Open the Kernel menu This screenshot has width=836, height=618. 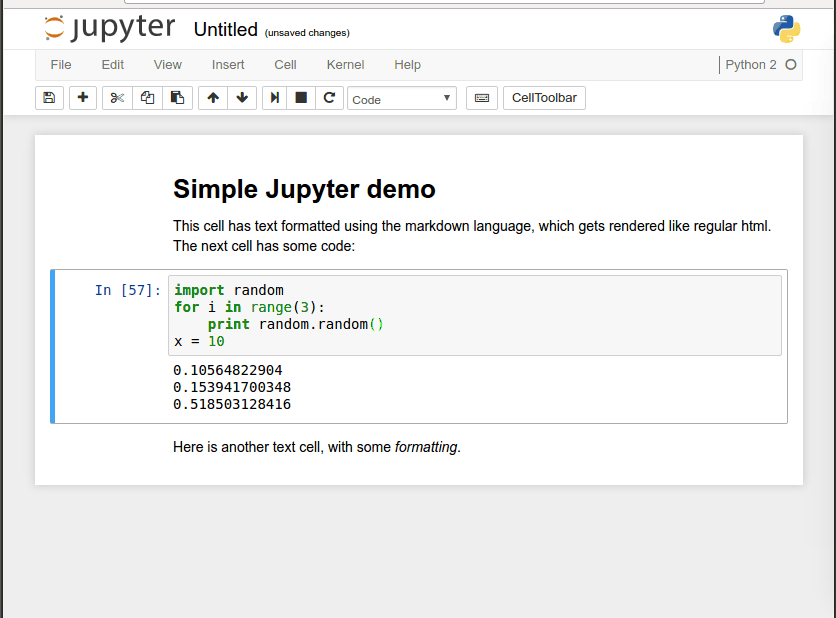click(x=345, y=65)
